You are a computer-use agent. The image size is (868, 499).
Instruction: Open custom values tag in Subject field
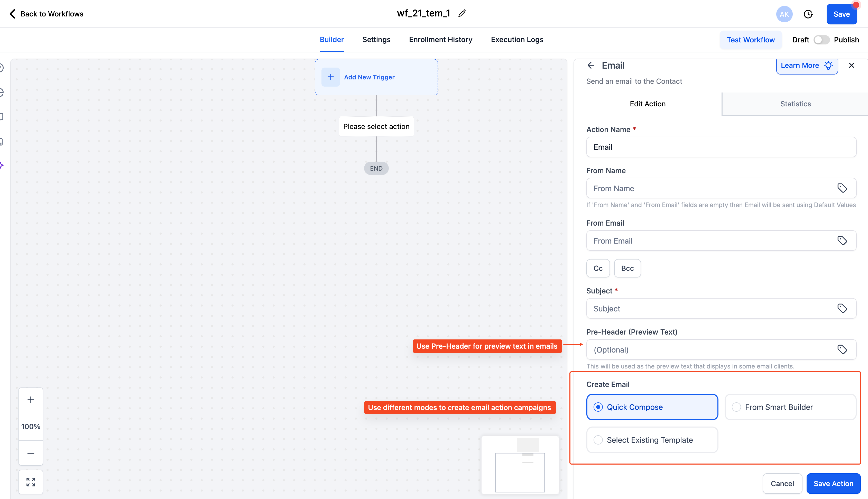pos(842,308)
